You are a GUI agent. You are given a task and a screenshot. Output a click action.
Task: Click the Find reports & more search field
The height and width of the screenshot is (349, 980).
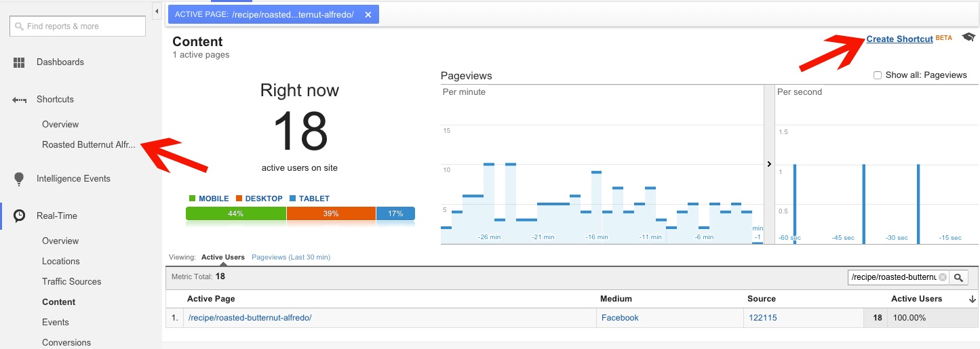(x=77, y=26)
